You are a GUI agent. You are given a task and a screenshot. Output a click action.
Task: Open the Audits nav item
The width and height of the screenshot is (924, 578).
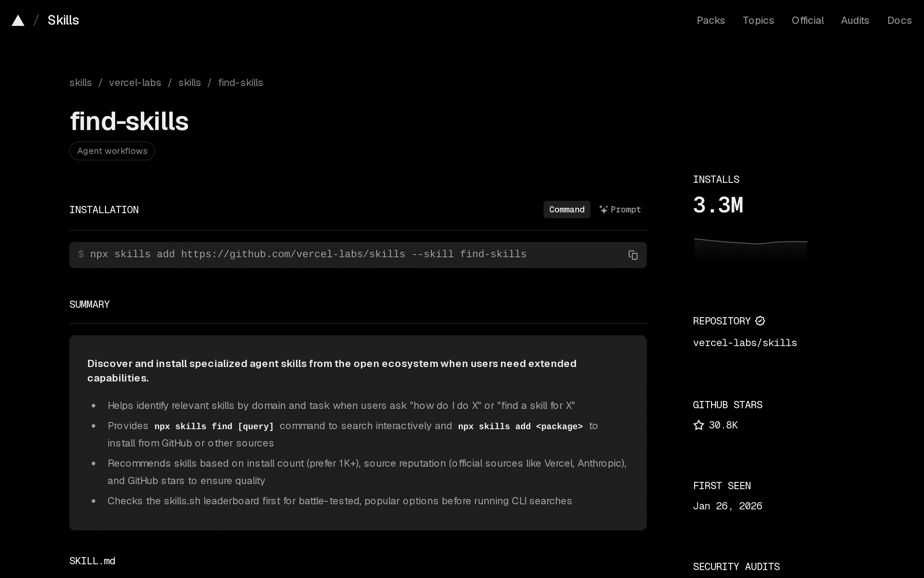click(x=855, y=20)
